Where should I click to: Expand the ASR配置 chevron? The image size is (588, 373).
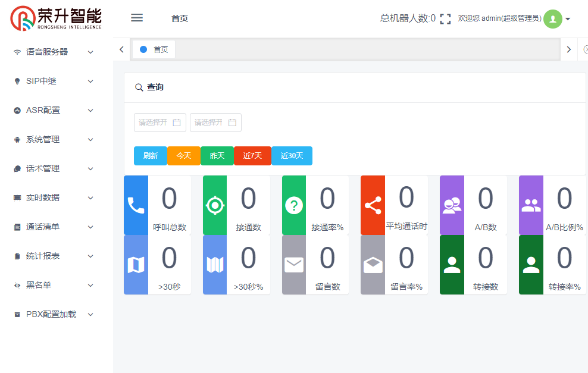pyautogui.click(x=90, y=111)
